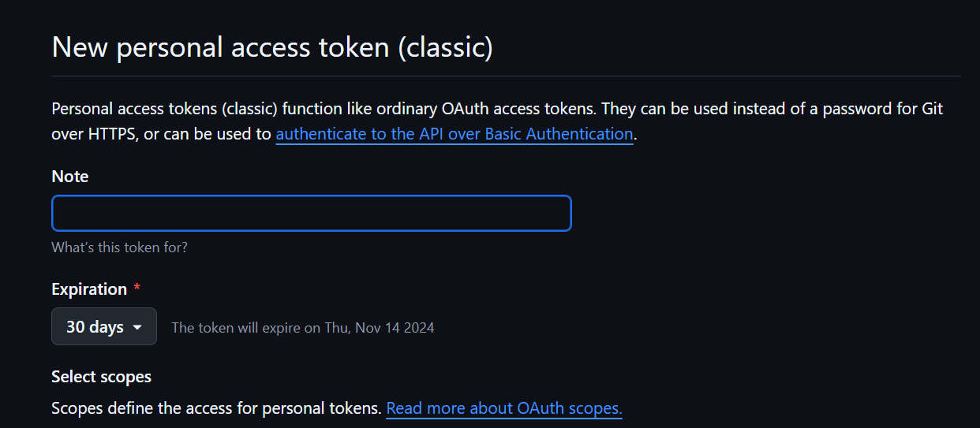Screen dimensions: 980x428
Task: Click the "The token will expire on" text
Action: point(246,327)
